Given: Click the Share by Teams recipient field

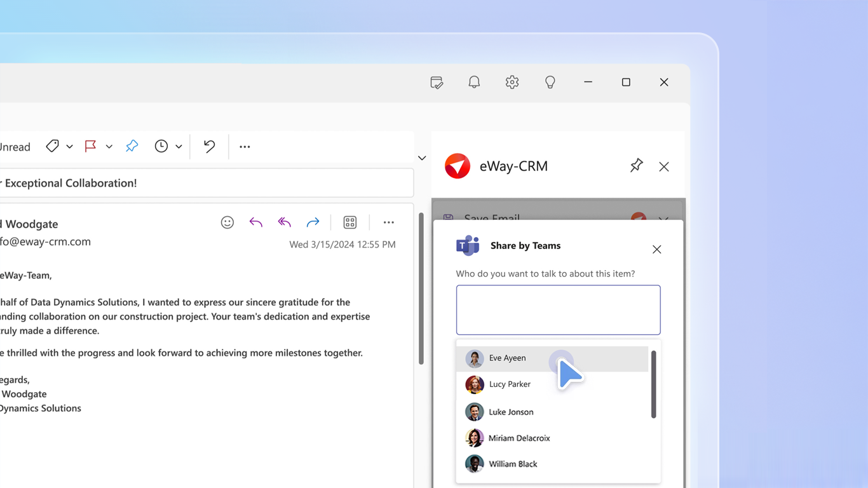Looking at the screenshot, I should pos(558,309).
